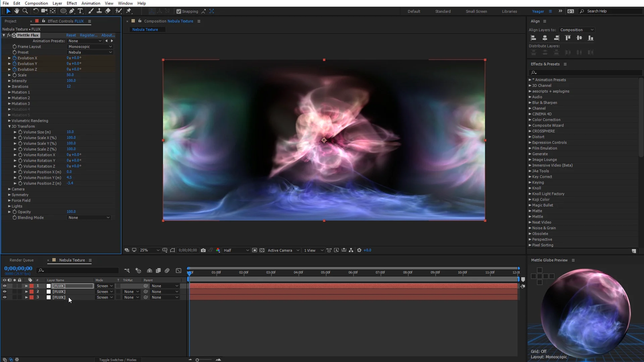Open the Frame Layout dropdown
The height and width of the screenshot is (362, 644).
pyautogui.click(x=90, y=47)
